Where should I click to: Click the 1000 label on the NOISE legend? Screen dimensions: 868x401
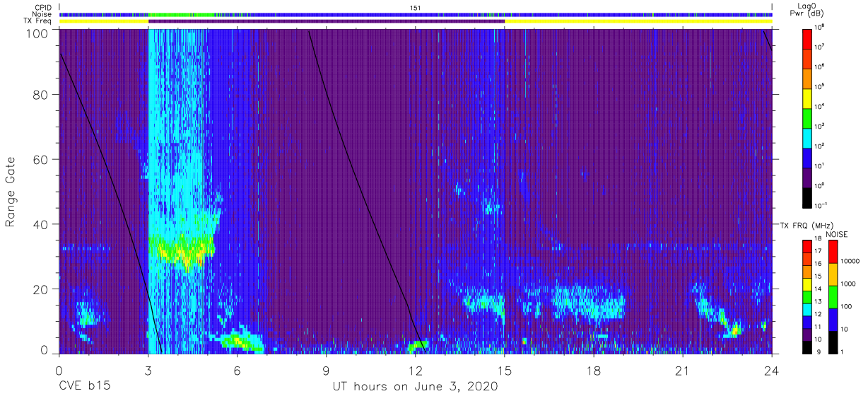point(848,284)
